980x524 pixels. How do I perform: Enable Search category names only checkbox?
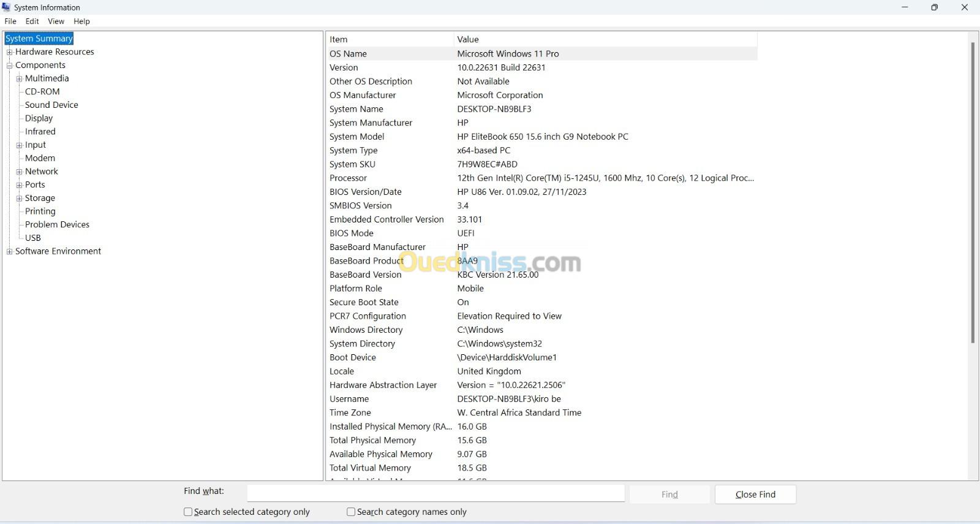[x=351, y=512]
